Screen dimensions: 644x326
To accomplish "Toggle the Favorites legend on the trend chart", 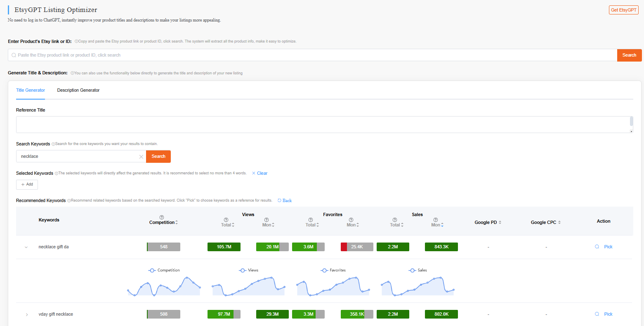I will (333, 270).
